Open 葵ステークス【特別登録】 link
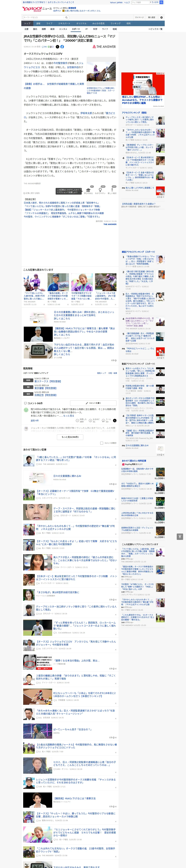Image resolution: width=186 pixels, height=868 pixels. click(48, 381)
